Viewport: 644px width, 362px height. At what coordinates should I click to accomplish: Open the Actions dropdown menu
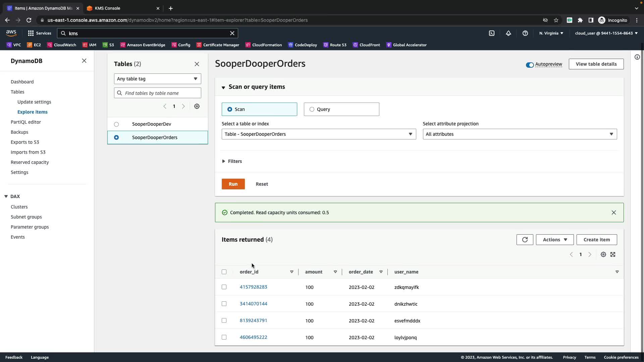click(554, 240)
